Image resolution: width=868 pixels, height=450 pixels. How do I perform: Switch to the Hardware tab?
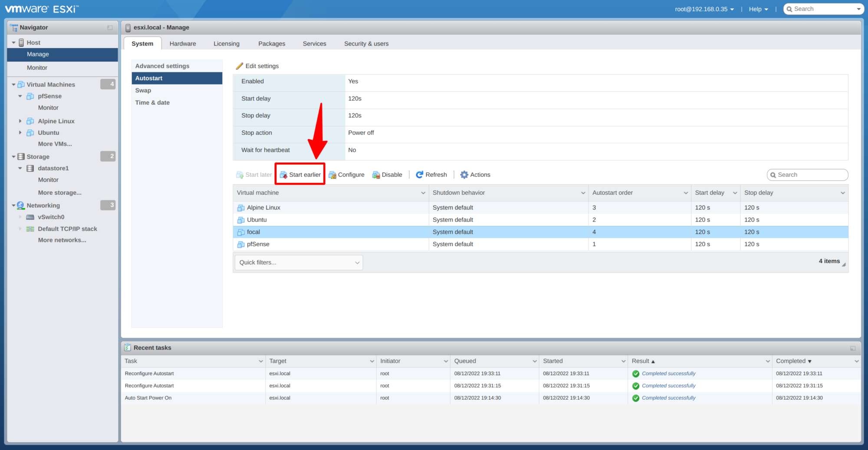[x=183, y=44]
